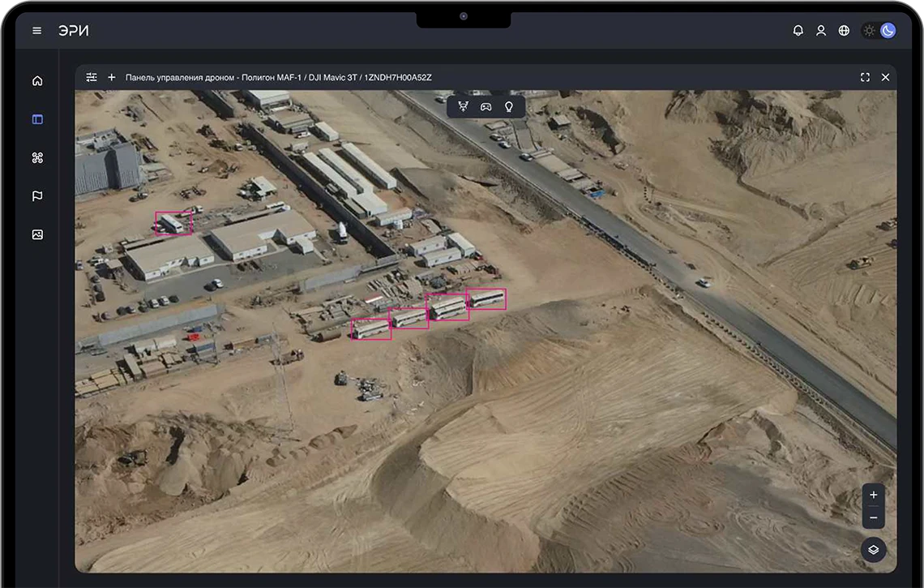Zoom out with the minus button
The image size is (924, 588).
(873, 517)
